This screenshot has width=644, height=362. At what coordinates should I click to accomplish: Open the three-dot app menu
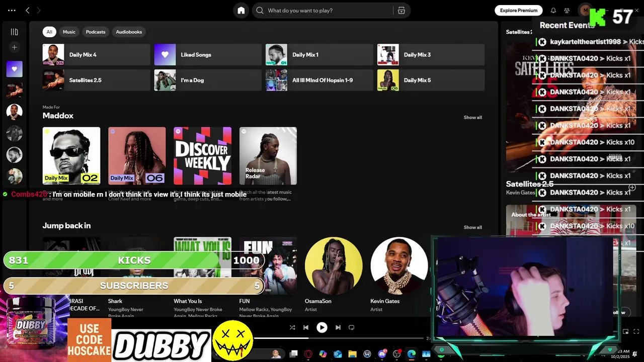pos(12,10)
